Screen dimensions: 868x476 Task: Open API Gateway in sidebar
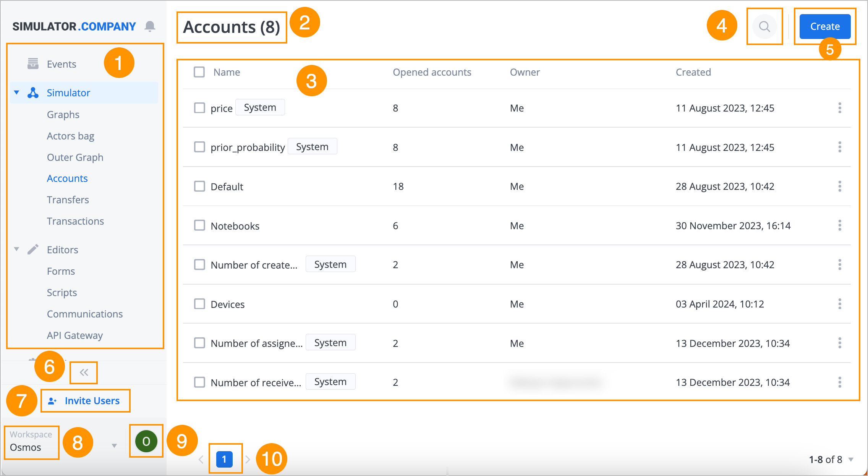pos(75,335)
